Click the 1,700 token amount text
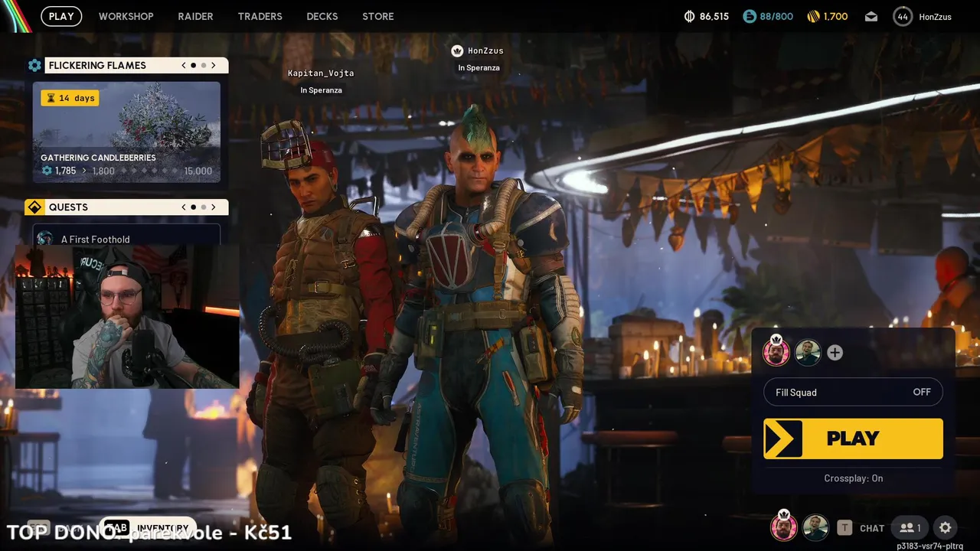The height and width of the screenshot is (551, 980). point(836,16)
